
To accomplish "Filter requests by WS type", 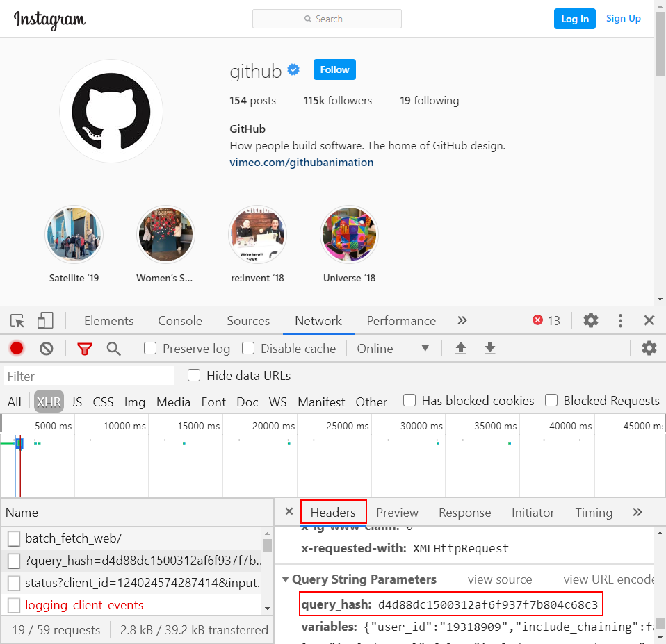I will click(x=278, y=402).
